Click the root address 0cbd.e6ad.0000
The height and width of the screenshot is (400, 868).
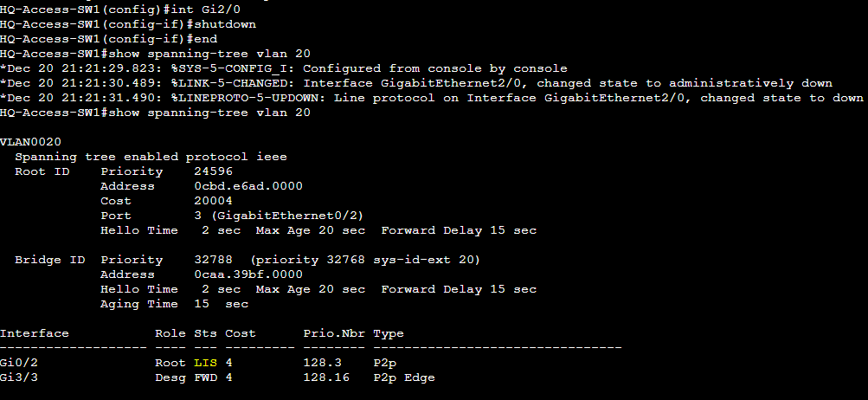tap(248, 186)
